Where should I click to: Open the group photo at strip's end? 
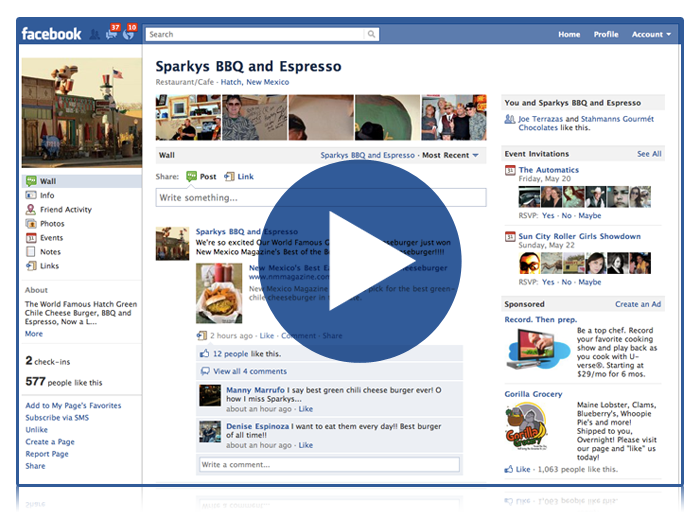click(454, 117)
